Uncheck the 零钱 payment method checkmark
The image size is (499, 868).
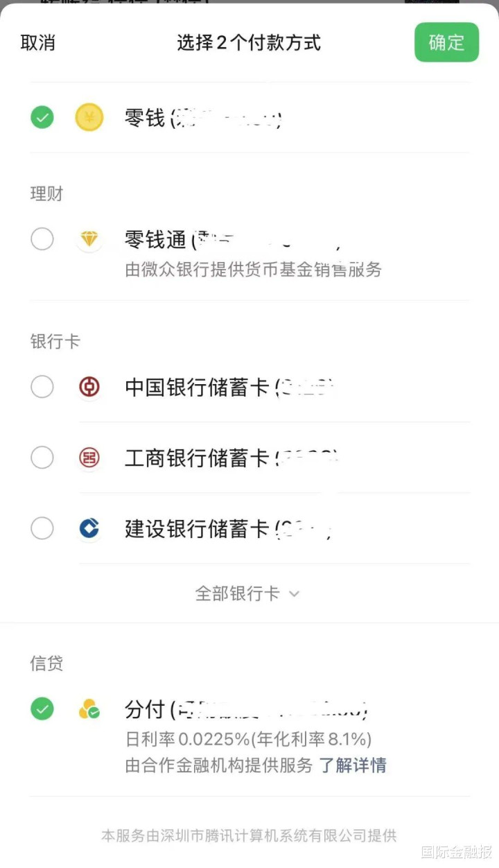pyautogui.click(x=42, y=117)
